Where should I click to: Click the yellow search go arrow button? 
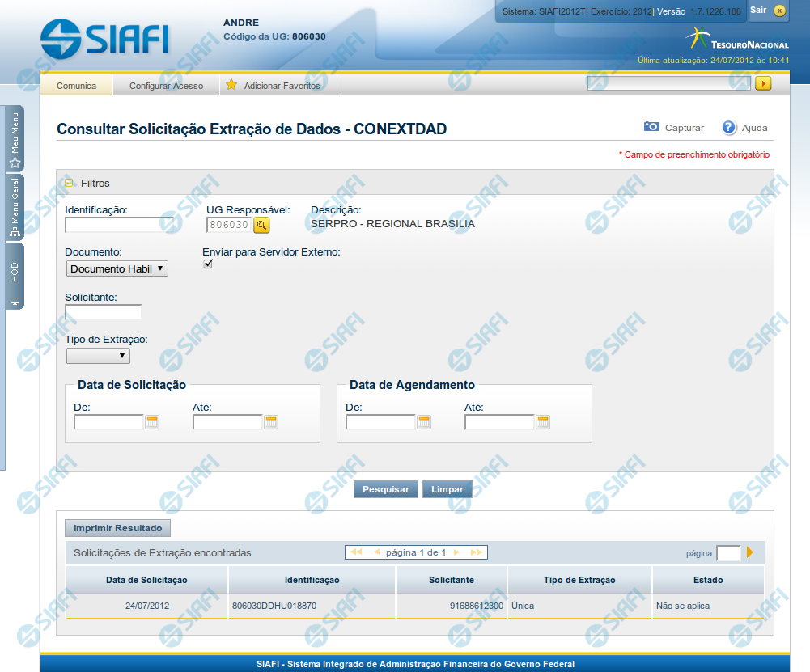click(762, 83)
